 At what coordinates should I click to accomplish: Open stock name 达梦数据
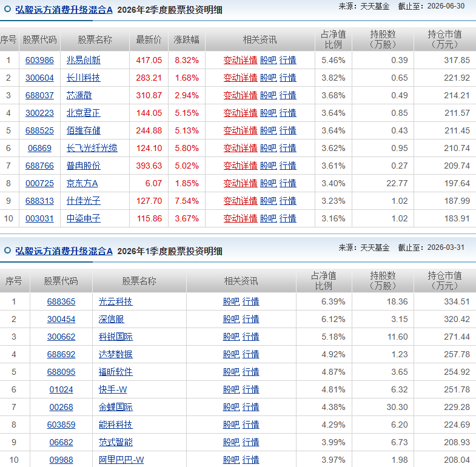[x=115, y=354]
